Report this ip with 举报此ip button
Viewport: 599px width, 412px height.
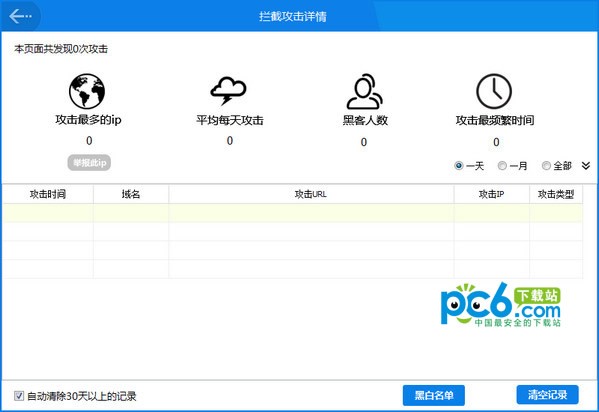89,163
